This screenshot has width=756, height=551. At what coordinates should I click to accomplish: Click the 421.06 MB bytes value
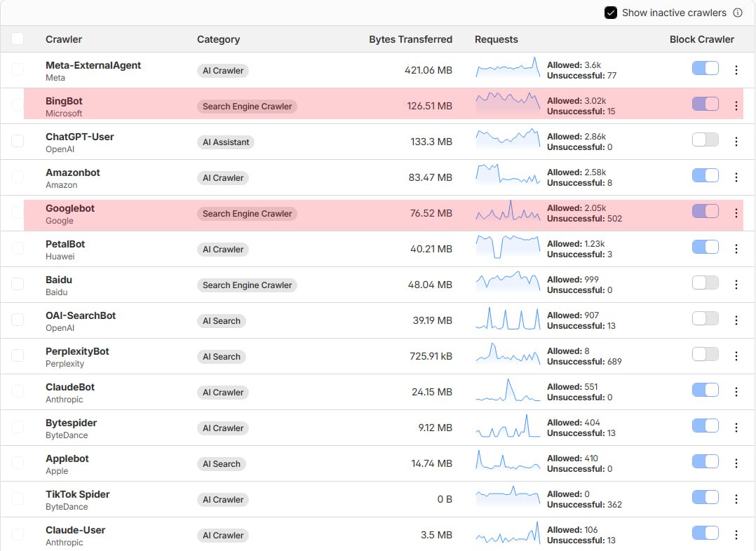click(x=428, y=70)
